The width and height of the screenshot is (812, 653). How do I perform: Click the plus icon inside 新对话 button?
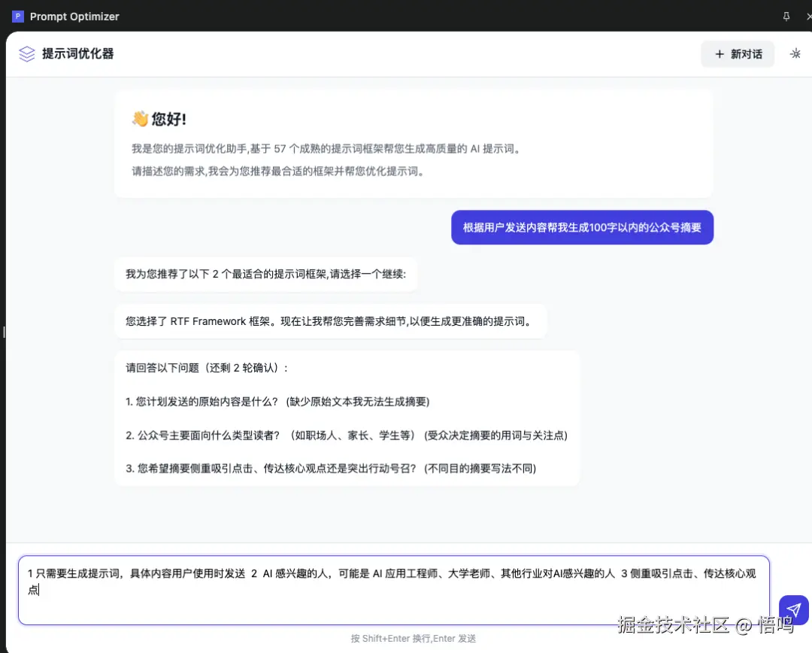[720, 53]
